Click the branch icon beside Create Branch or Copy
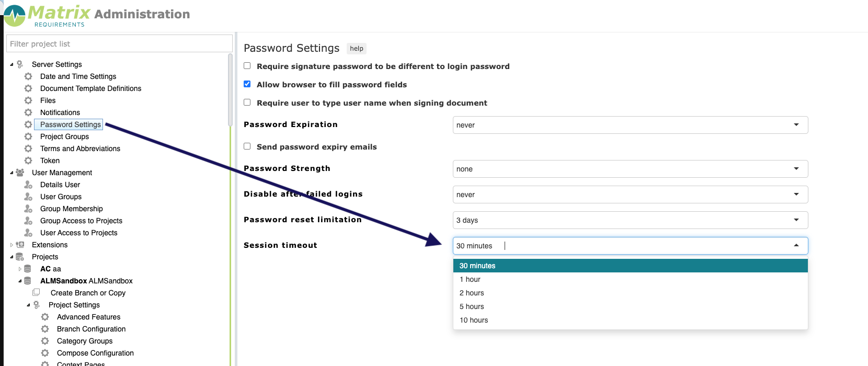The width and height of the screenshot is (868, 366). [36, 293]
